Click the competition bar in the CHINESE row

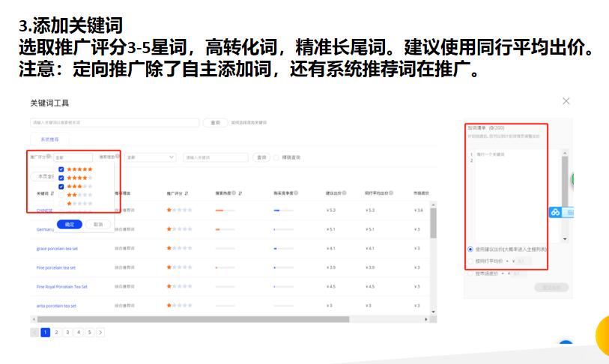(x=284, y=210)
